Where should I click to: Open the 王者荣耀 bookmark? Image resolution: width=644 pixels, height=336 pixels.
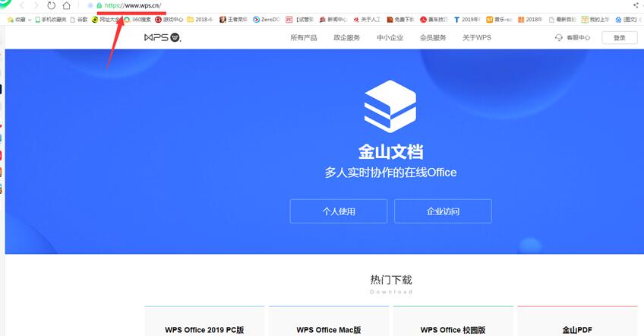233,19
